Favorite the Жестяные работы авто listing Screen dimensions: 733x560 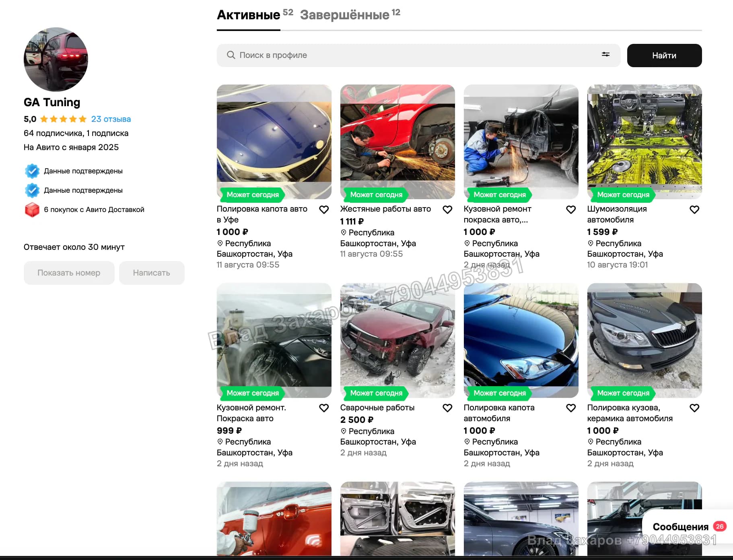(x=447, y=210)
